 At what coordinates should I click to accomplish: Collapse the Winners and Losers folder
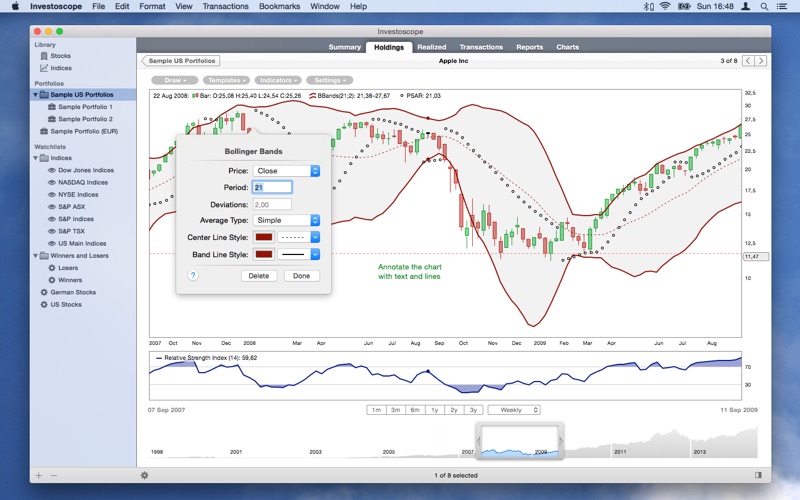click(x=35, y=256)
